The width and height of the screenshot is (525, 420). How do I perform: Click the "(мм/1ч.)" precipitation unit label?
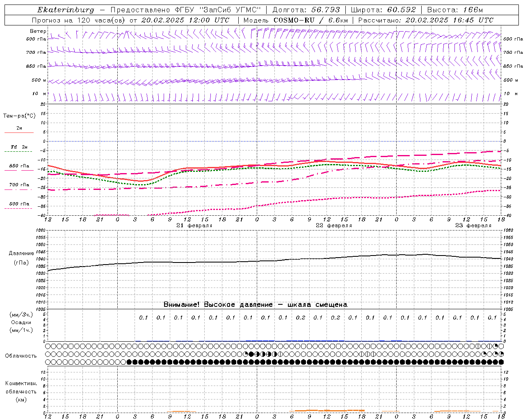click(x=21, y=330)
